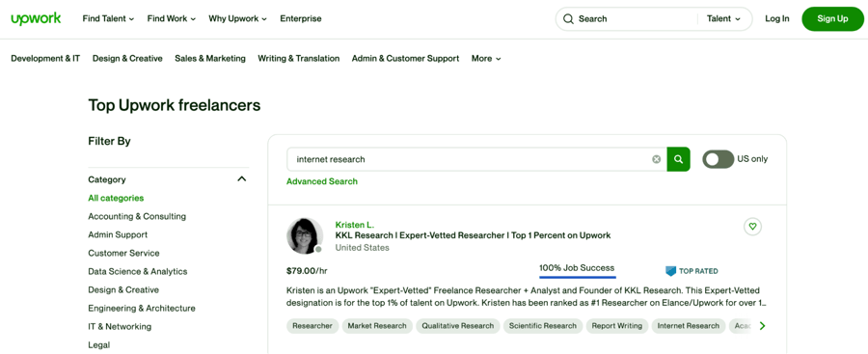Click the Scientific Research skill tag
Screen dimensions: 868x354
click(542, 326)
